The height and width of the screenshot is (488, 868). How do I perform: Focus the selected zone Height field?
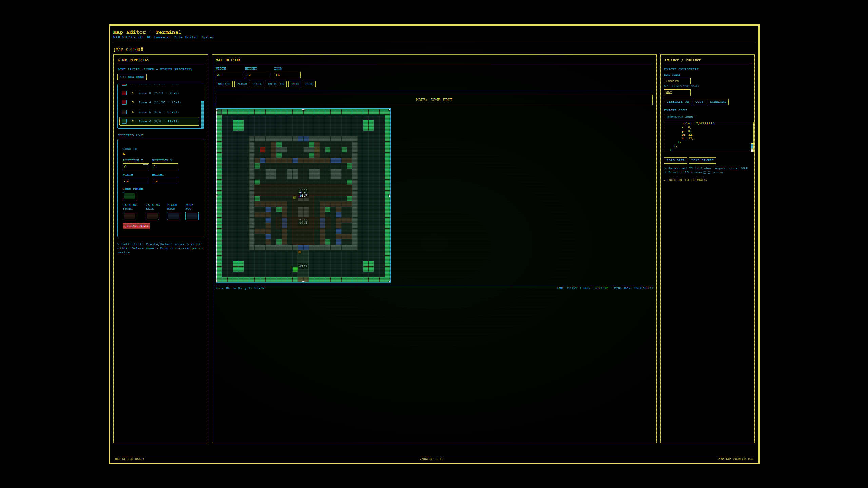165,181
